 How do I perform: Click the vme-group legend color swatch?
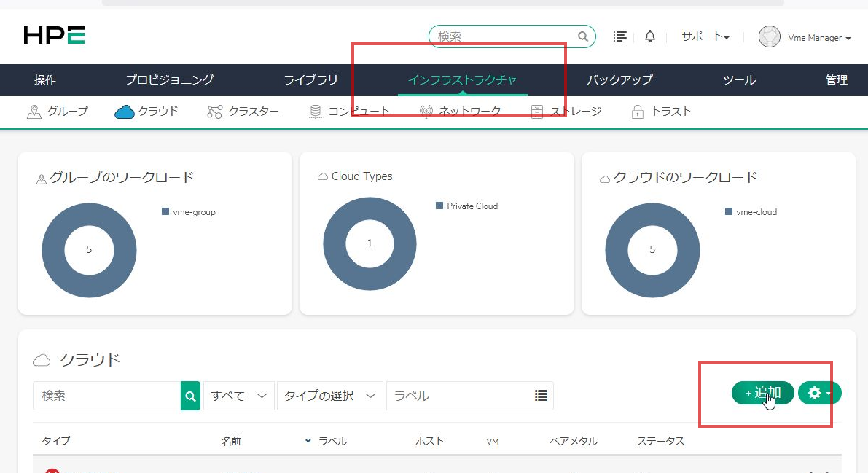(165, 212)
